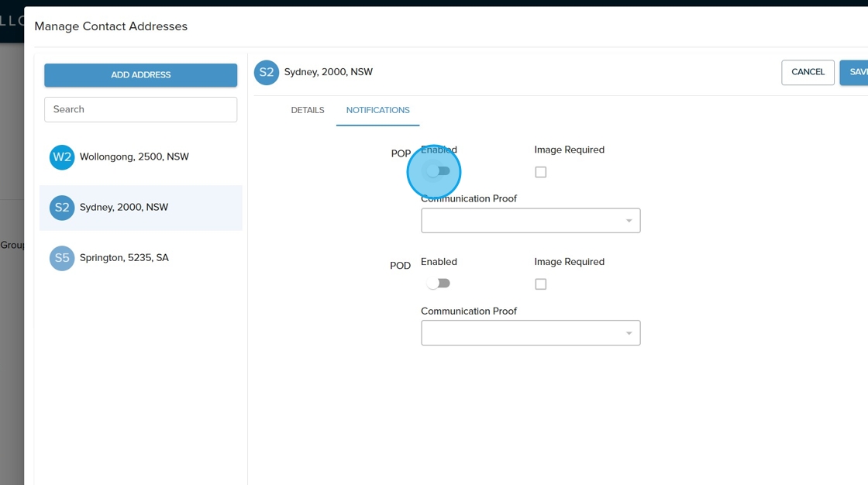Cancel the address changes

(808, 72)
